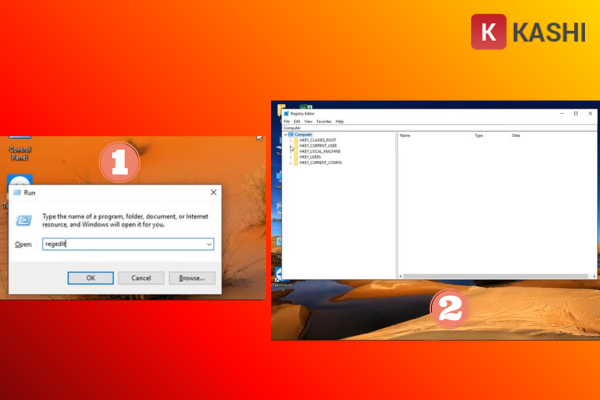
Task: Click the Registry Editor address bar showing Computer
Action: 439,128
